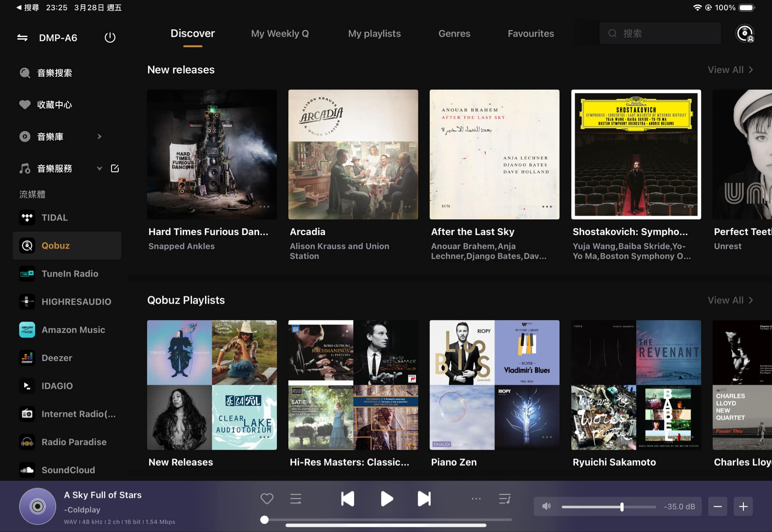The image size is (772, 532).
Task: Open TIDAL streaming service
Action: coord(67,217)
